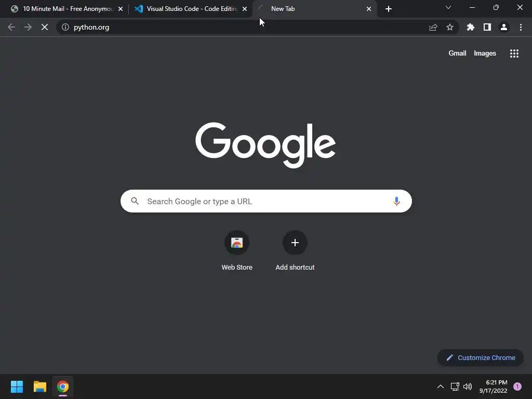
Task: Open File Explorer from taskbar
Action: (39, 387)
